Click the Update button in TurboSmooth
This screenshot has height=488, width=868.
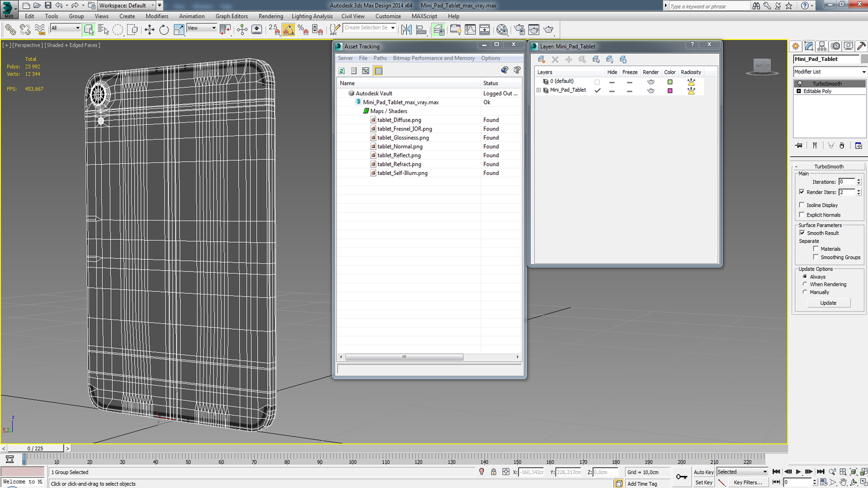828,303
